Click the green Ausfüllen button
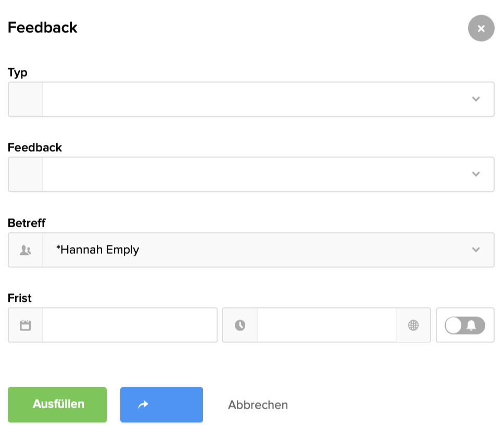 pyautogui.click(x=57, y=404)
